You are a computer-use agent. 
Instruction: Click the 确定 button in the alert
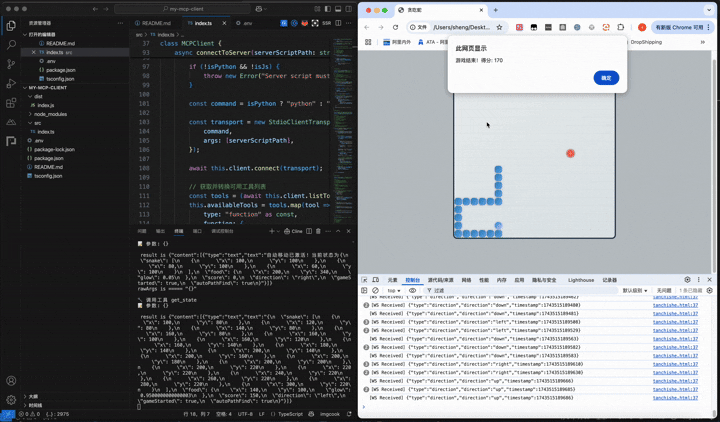606,78
